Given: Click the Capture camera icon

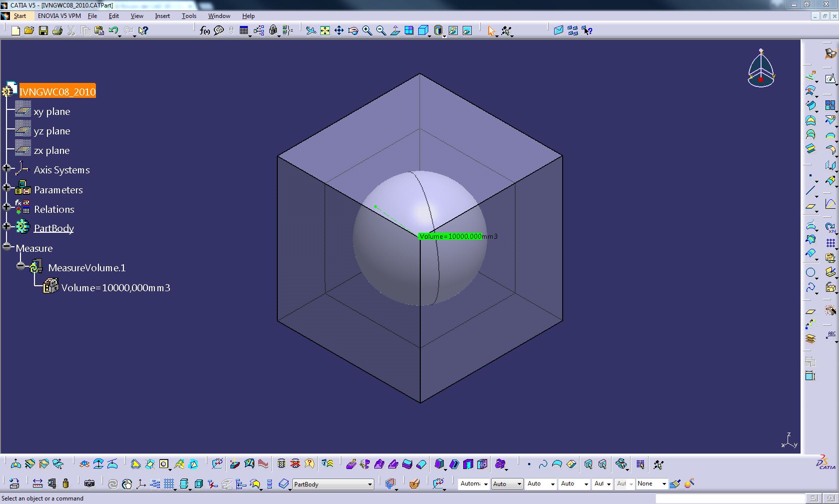Looking at the screenshot, I should [x=89, y=484].
